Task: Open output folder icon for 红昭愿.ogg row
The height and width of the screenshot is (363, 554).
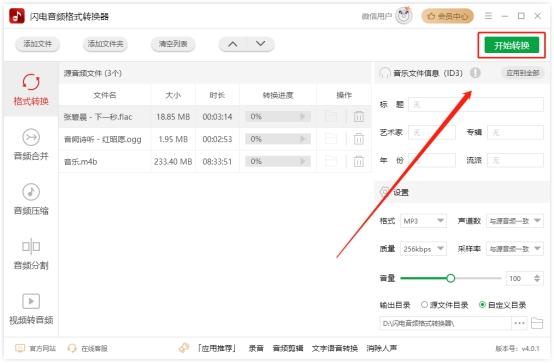Action: point(331,139)
